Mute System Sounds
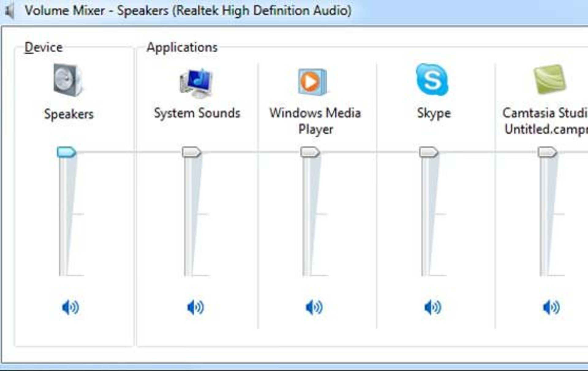Viewport: 588px width, 371px height. (x=195, y=307)
